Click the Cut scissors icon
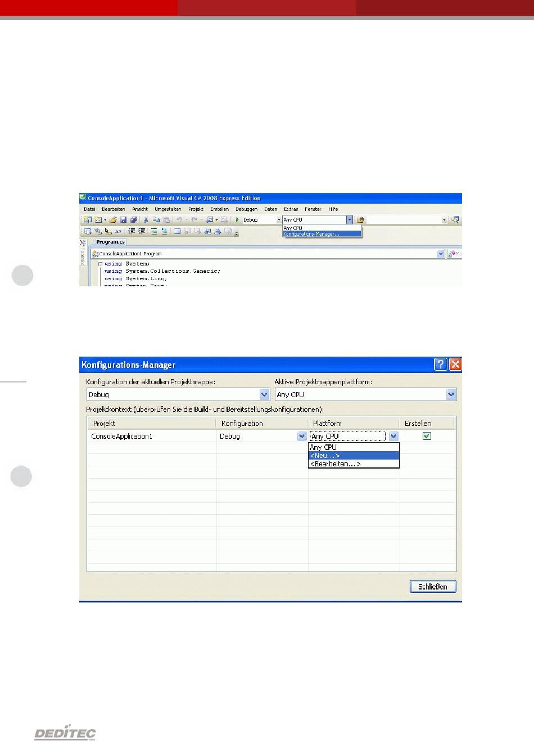The height and width of the screenshot is (756, 534). 146,220
